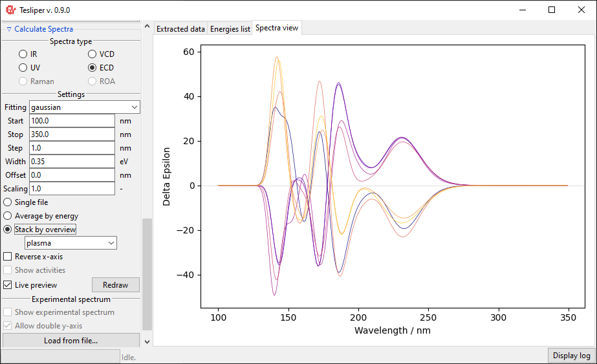Open the plasma colormap dropdown
The height and width of the screenshot is (364, 597).
pyautogui.click(x=71, y=243)
